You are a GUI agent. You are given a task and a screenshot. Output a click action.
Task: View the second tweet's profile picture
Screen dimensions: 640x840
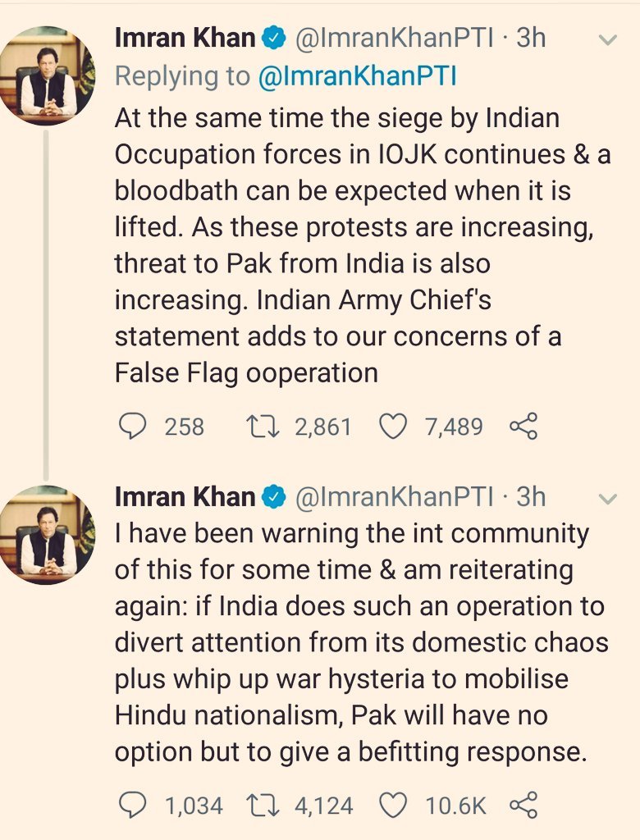click(x=47, y=535)
